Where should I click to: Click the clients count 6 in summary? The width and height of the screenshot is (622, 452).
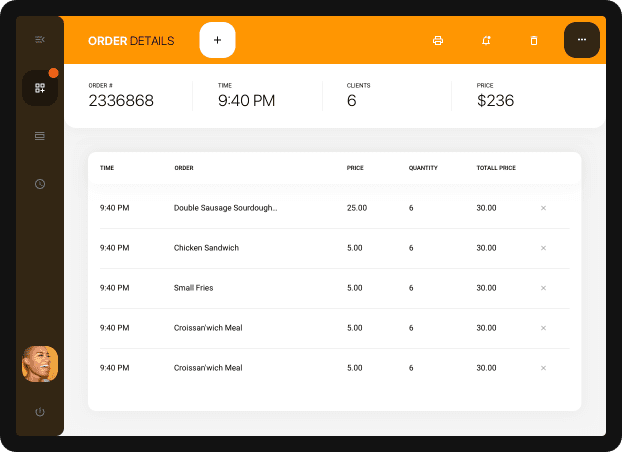pyautogui.click(x=351, y=100)
